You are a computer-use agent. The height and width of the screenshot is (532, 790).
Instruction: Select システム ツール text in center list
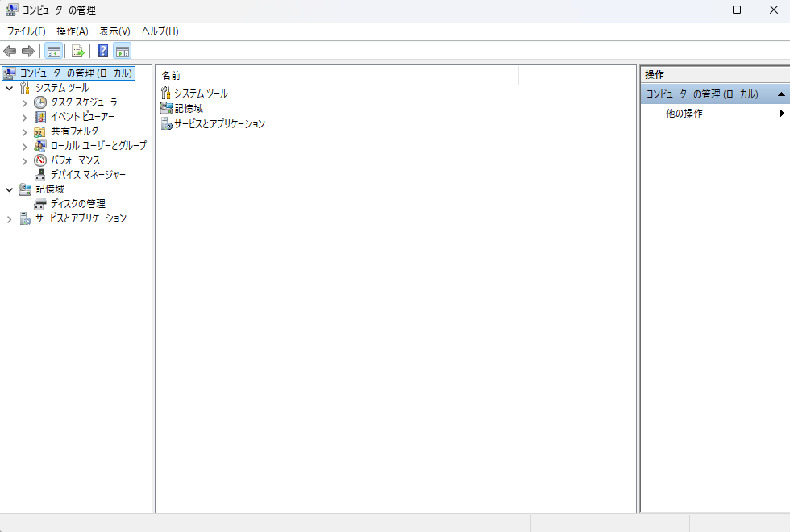pos(201,94)
